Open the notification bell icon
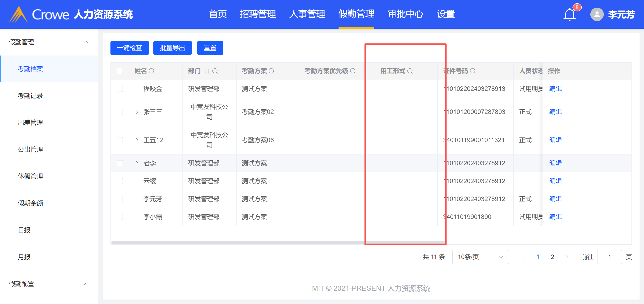644x304 pixels. click(570, 15)
